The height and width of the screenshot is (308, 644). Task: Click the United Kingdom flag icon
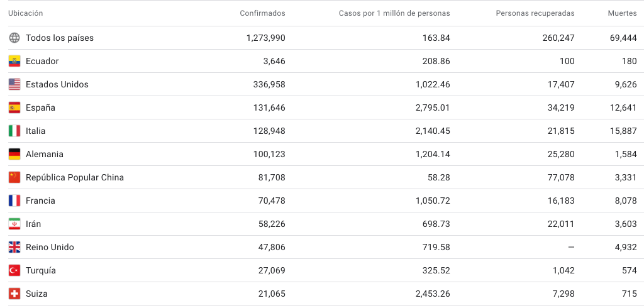click(x=14, y=247)
